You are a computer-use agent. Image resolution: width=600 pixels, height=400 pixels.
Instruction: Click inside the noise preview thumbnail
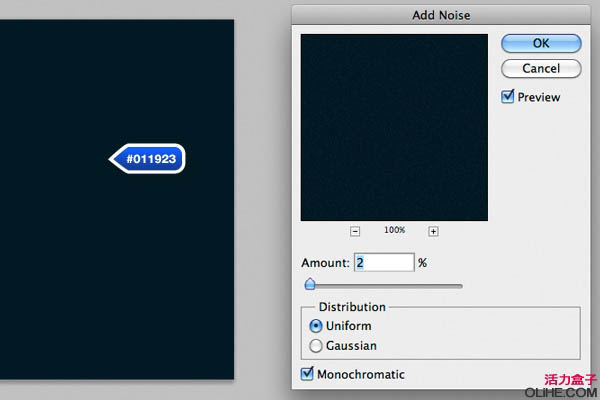tap(393, 127)
